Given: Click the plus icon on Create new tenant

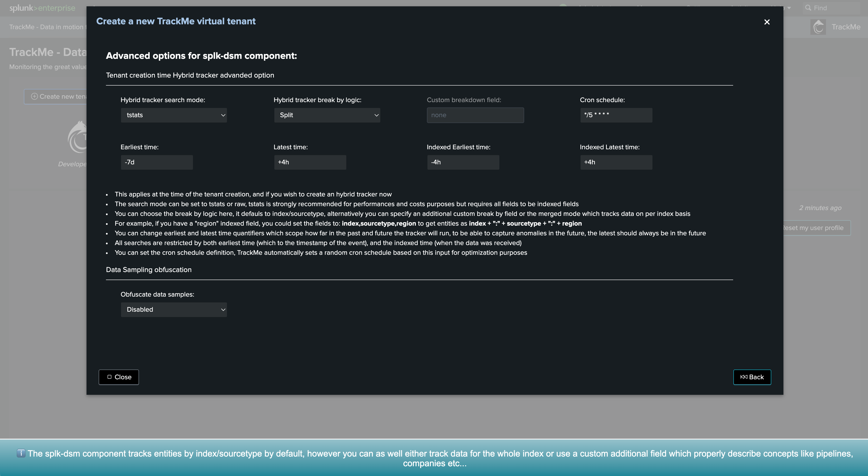Looking at the screenshot, I should coord(34,97).
